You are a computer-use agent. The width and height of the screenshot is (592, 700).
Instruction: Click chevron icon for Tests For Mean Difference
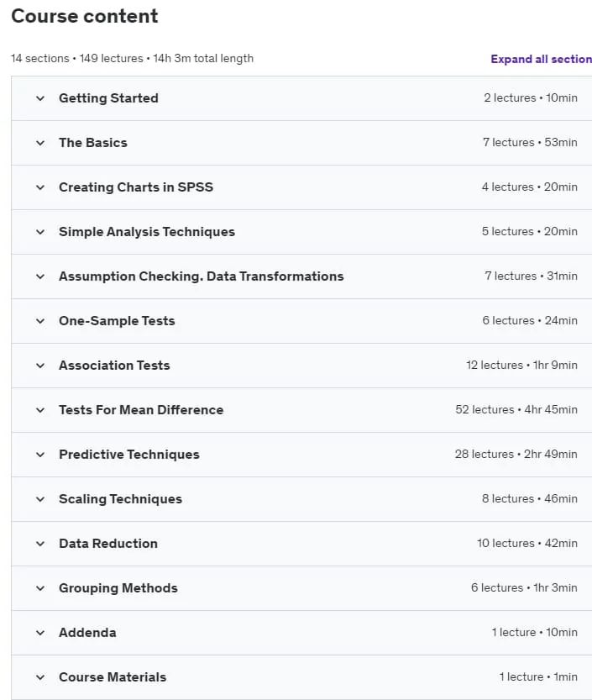40,410
